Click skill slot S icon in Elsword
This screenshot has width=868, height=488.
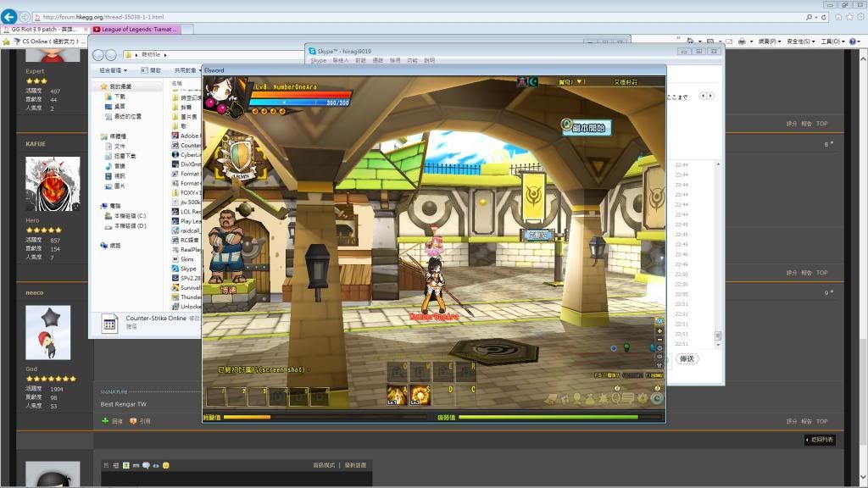point(420,395)
